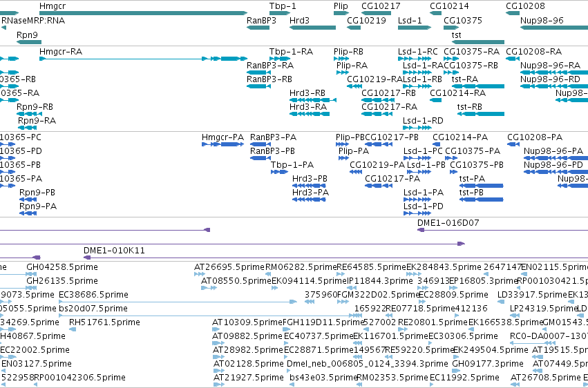Click the CG10375 gene label
Screen dimensions: 588x388
pos(463,20)
